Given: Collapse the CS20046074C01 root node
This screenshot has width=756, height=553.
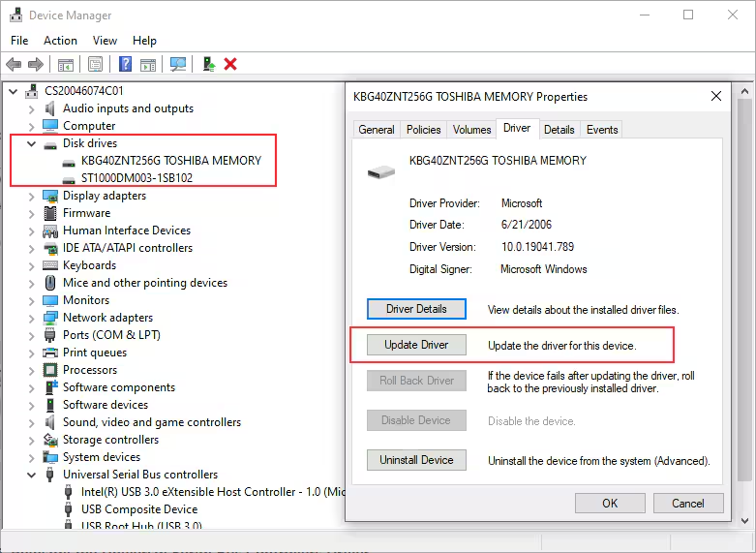Looking at the screenshot, I should tap(13, 91).
